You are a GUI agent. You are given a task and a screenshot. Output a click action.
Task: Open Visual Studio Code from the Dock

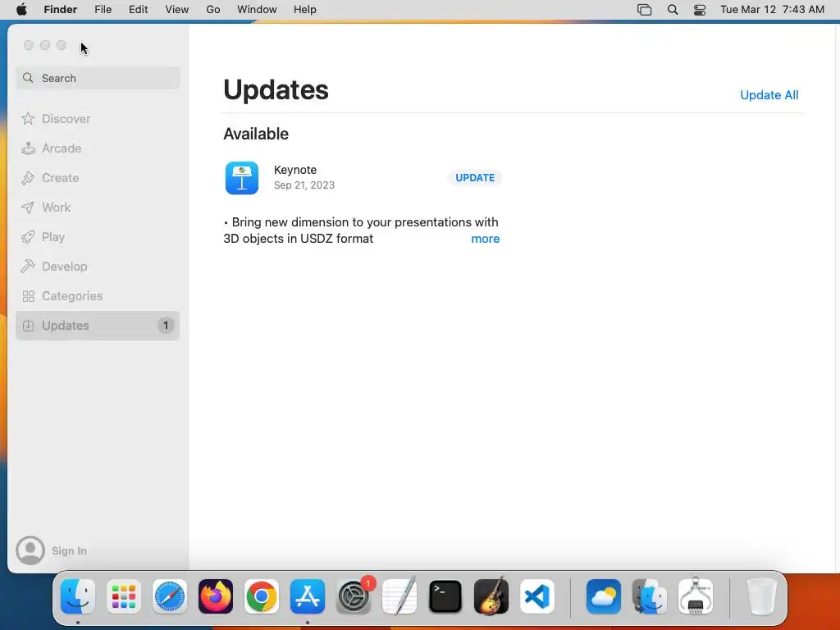(x=537, y=596)
